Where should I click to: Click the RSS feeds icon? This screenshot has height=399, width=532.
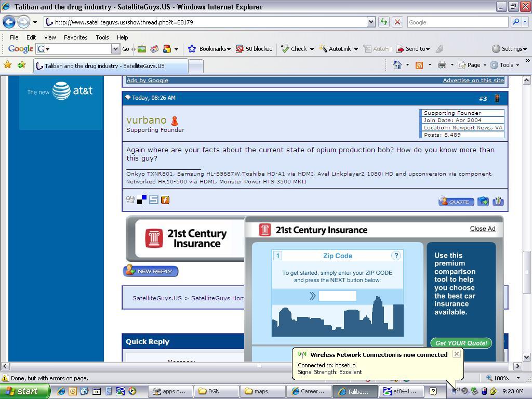(419, 65)
